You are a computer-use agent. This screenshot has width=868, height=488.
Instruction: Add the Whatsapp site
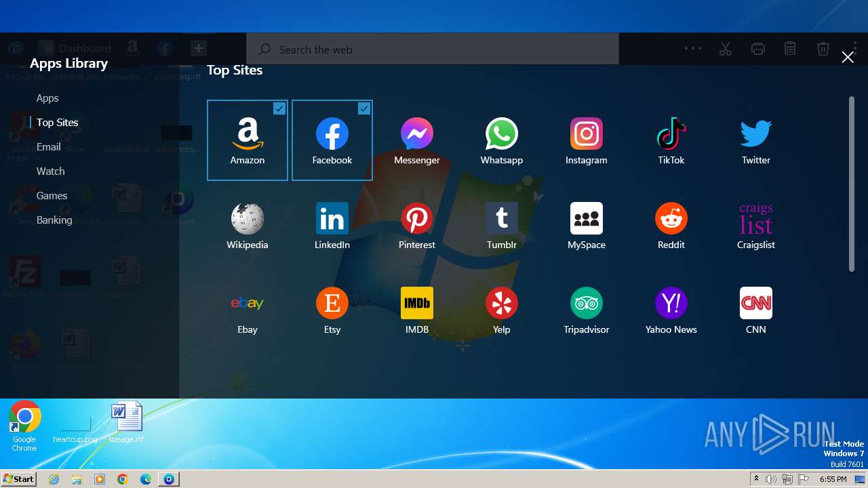[502, 140]
